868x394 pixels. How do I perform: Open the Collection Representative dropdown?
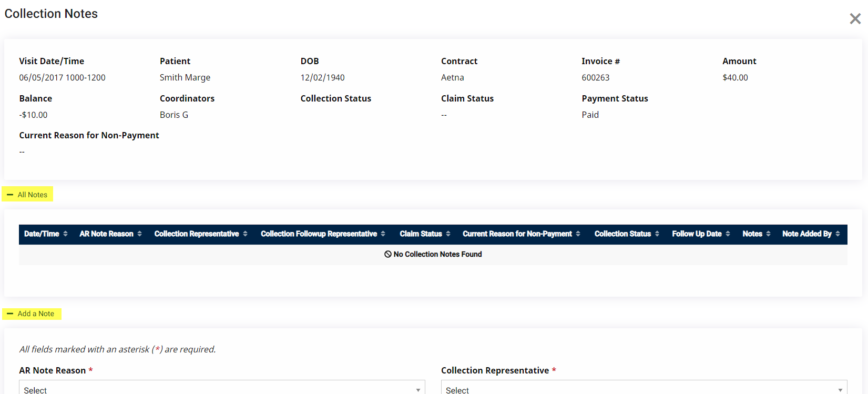point(644,389)
